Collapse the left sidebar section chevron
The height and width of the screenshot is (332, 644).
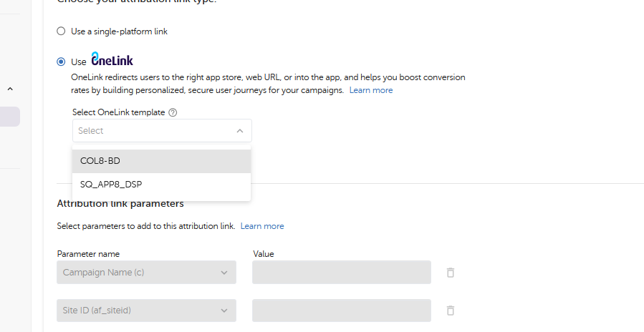10,89
